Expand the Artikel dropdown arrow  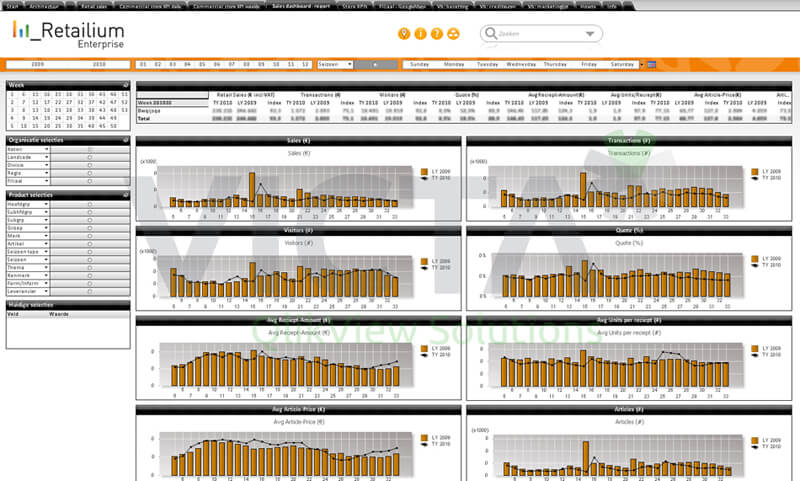[x=46, y=244]
